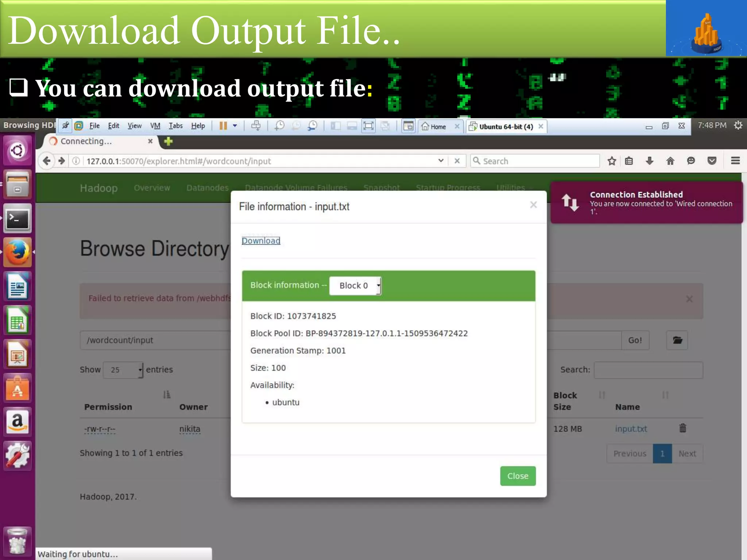Bookmark this page with the star icon
This screenshot has width=747, height=560.
(612, 161)
